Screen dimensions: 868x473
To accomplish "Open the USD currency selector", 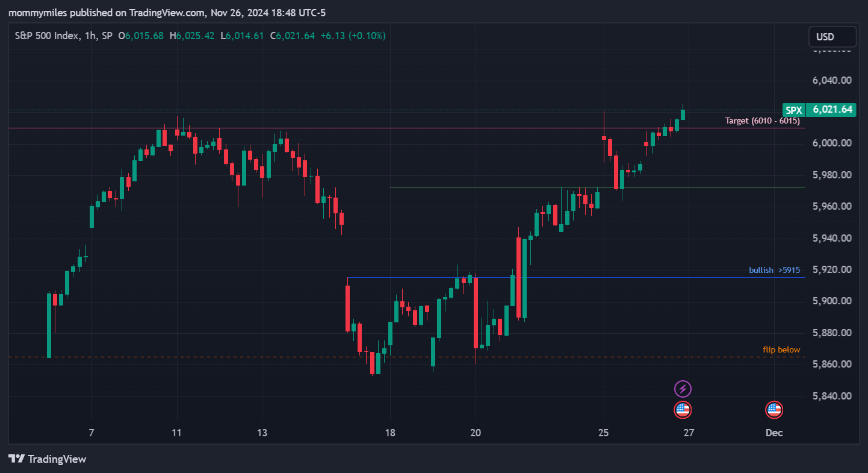I will [832, 37].
